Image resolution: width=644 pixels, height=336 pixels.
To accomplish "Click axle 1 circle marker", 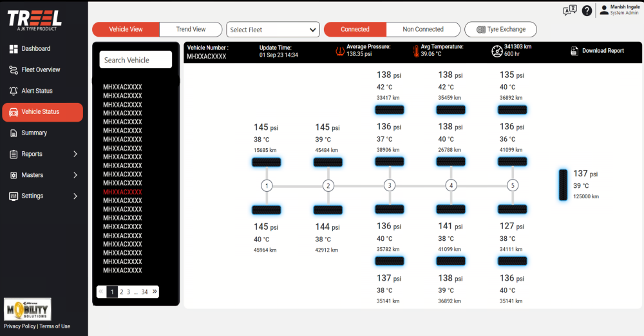I will coord(267,186).
